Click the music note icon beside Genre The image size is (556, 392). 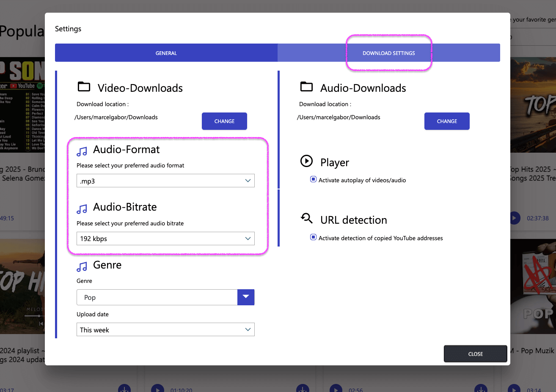tap(82, 266)
